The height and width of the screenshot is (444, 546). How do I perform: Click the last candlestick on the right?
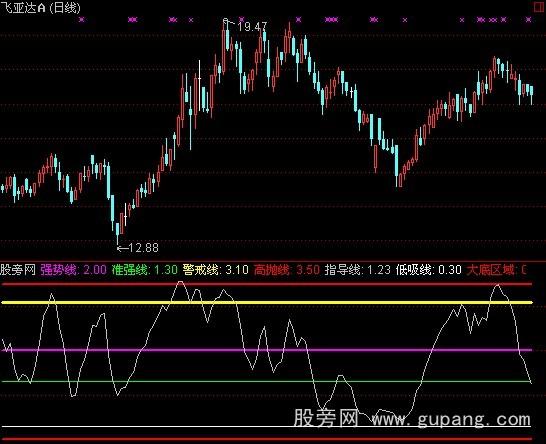532,91
